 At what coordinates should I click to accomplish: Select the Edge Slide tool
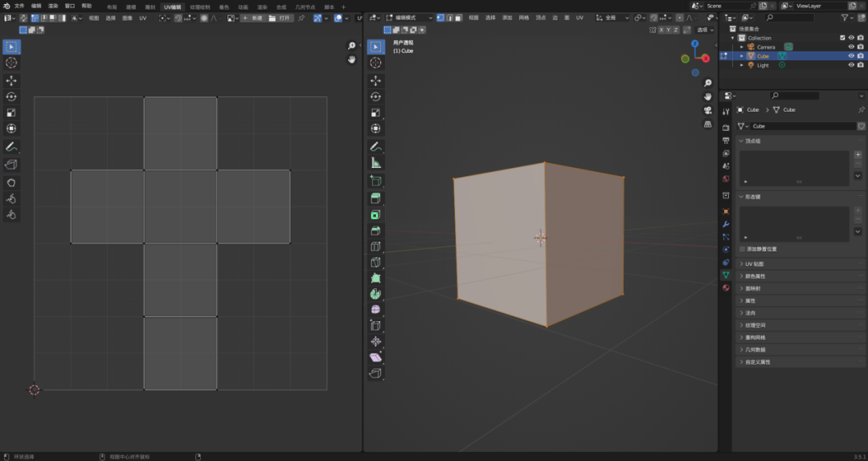click(376, 325)
